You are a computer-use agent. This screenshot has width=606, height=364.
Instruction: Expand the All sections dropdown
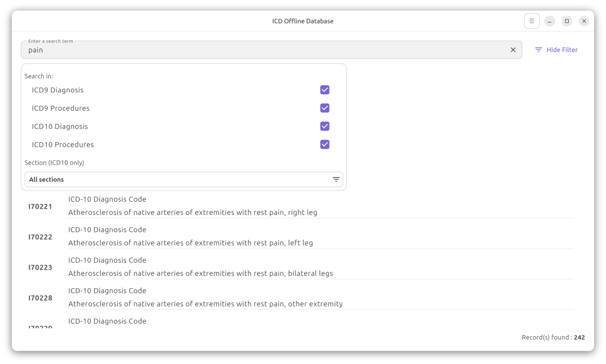(183, 179)
